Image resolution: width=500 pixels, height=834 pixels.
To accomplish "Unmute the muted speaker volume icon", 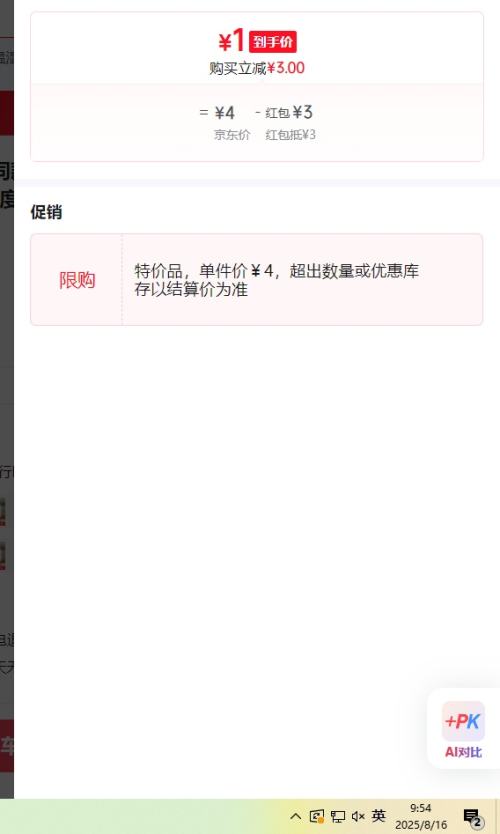I will coord(358,816).
